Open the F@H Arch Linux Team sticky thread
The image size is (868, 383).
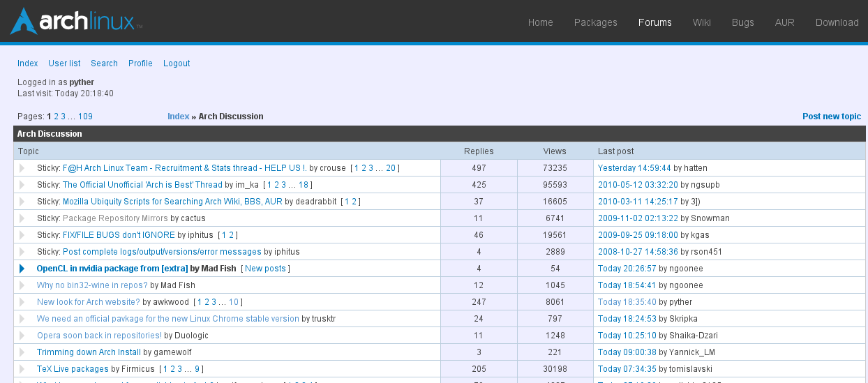tap(184, 168)
